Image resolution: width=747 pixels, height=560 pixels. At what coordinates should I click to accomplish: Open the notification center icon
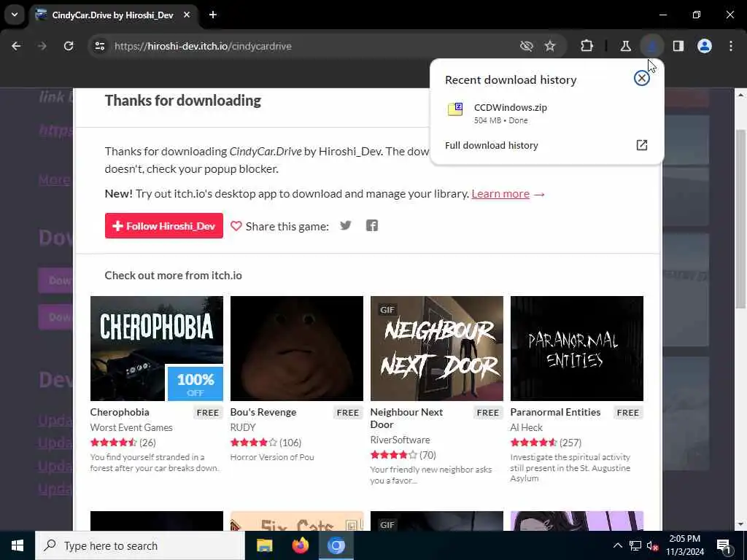point(724,546)
